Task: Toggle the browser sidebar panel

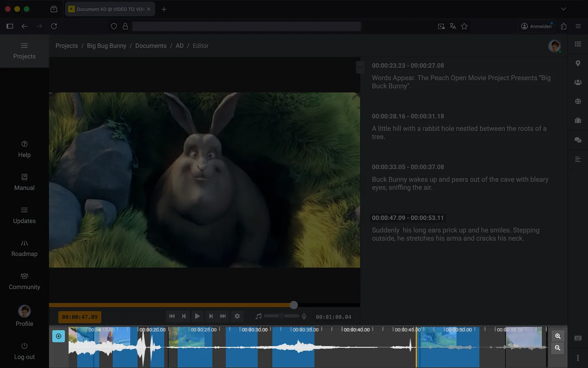Action: coord(10,26)
